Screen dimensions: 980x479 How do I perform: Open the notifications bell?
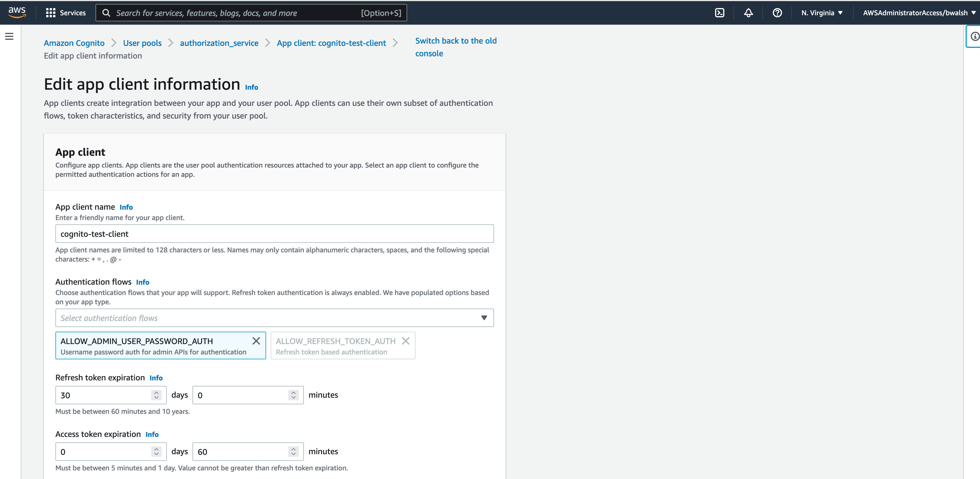[x=748, y=13]
